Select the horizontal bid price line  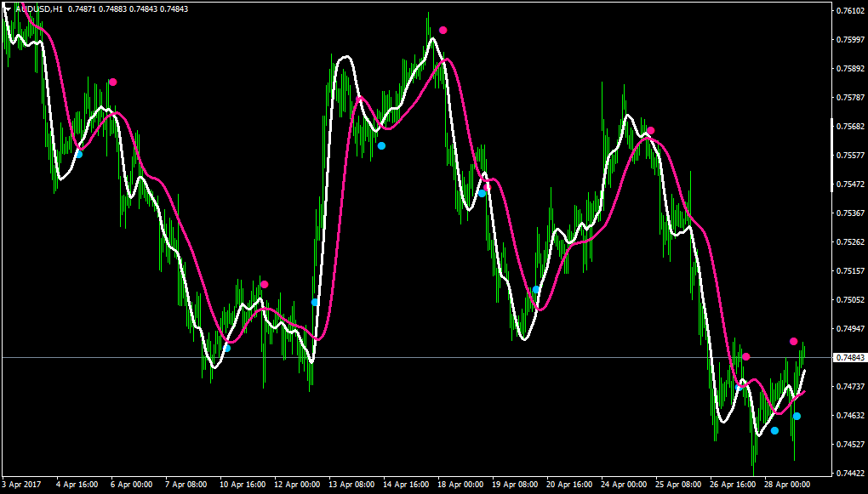point(416,357)
